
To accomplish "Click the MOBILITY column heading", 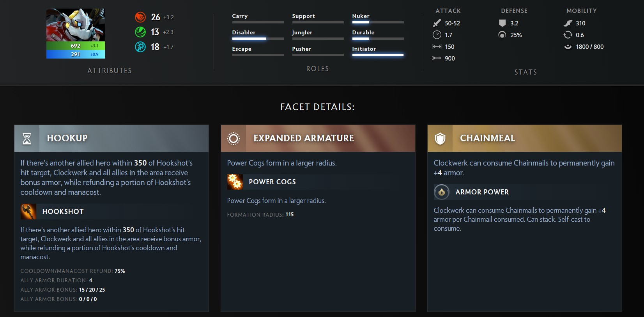I will click(582, 11).
